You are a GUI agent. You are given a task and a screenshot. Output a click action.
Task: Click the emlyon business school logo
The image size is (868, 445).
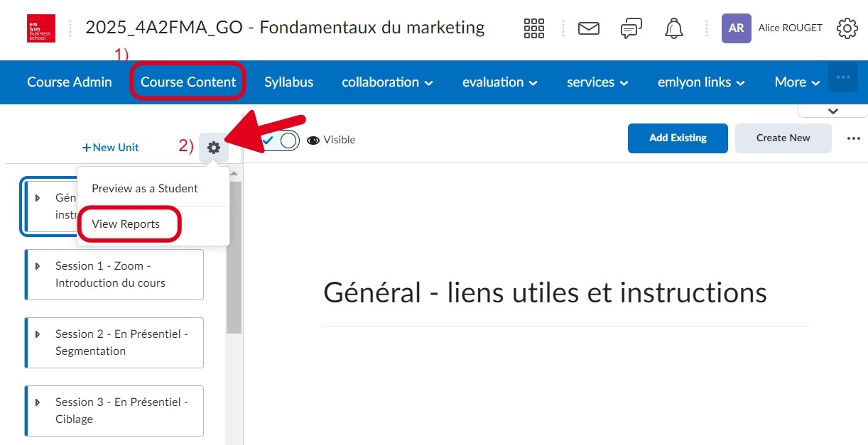pyautogui.click(x=41, y=28)
